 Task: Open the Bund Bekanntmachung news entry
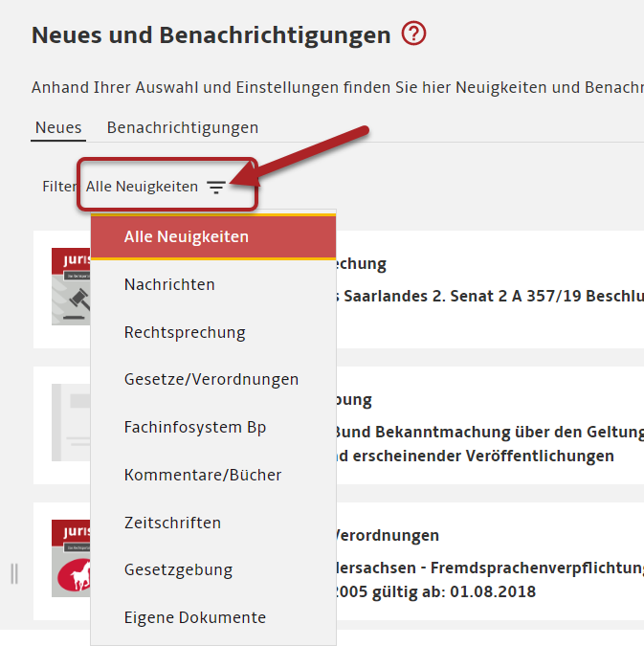[x=488, y=433]
